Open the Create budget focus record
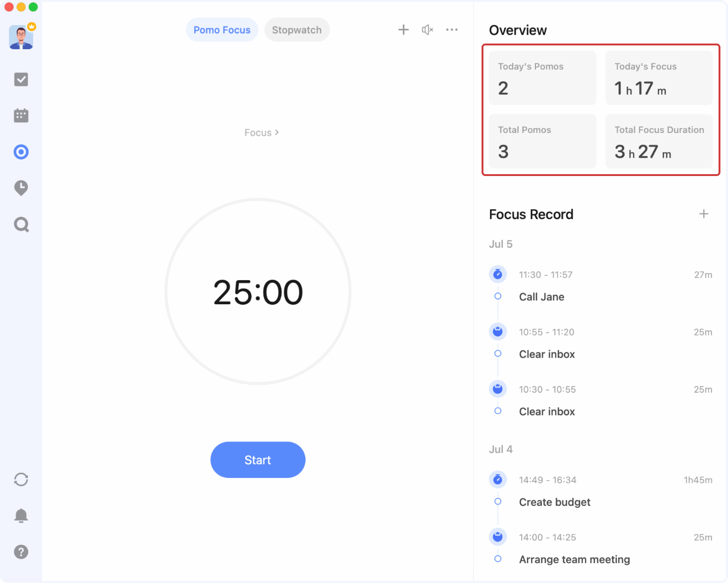Viewport: 728px width, 583px height. click(x=554, y=502)
